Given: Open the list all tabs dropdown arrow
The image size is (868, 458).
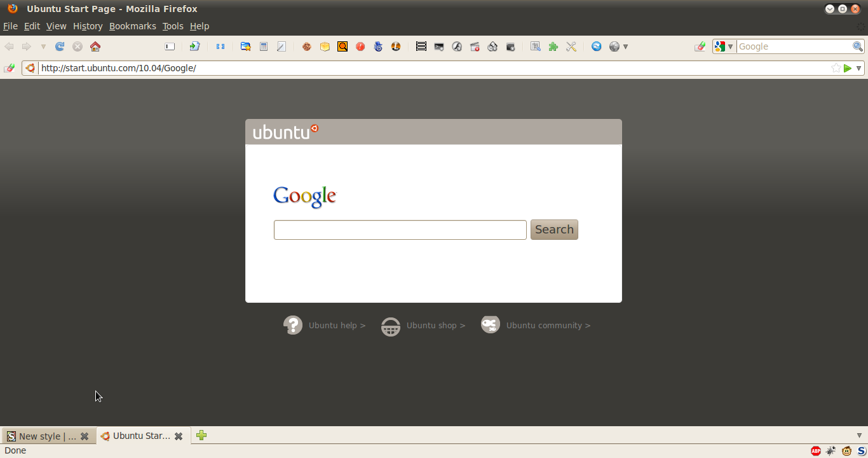Looking at the screenshot, I should tap(860, 436).
